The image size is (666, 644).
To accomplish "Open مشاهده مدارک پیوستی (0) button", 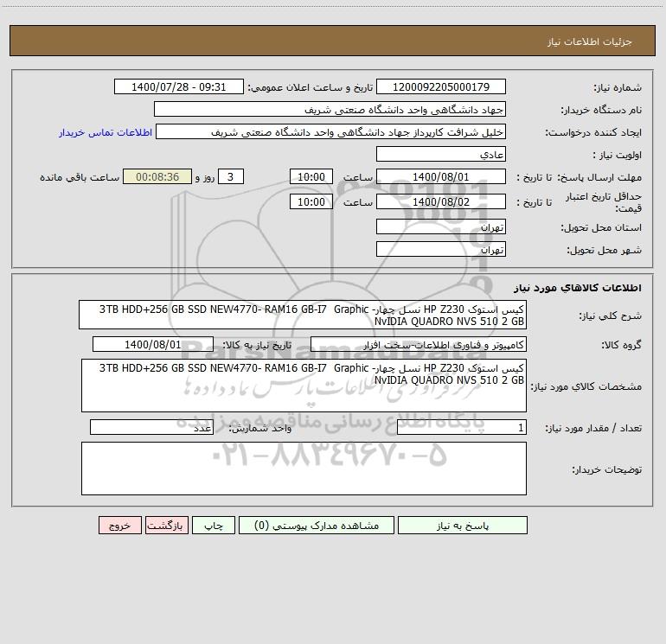I will coord(317,525).
